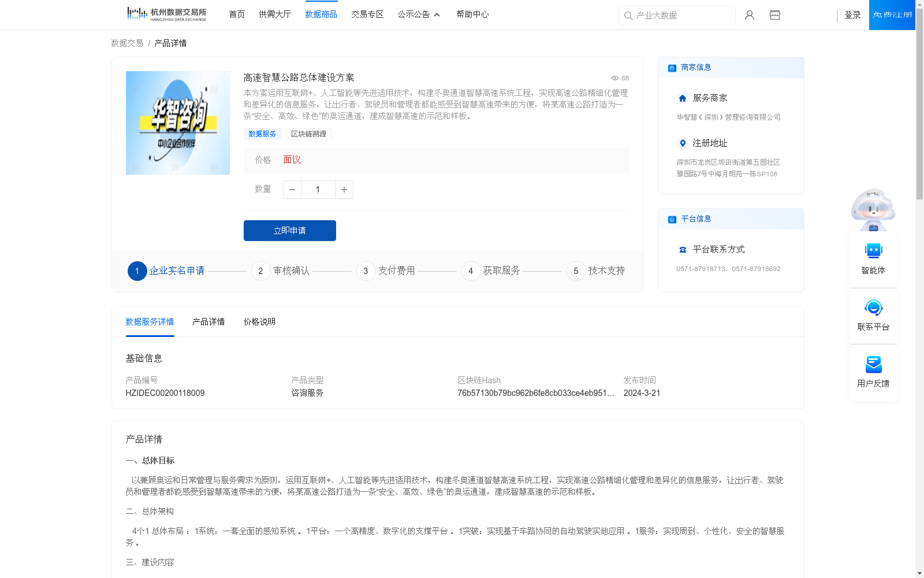Switch to the 价格说明 tab

click(259, 322)
